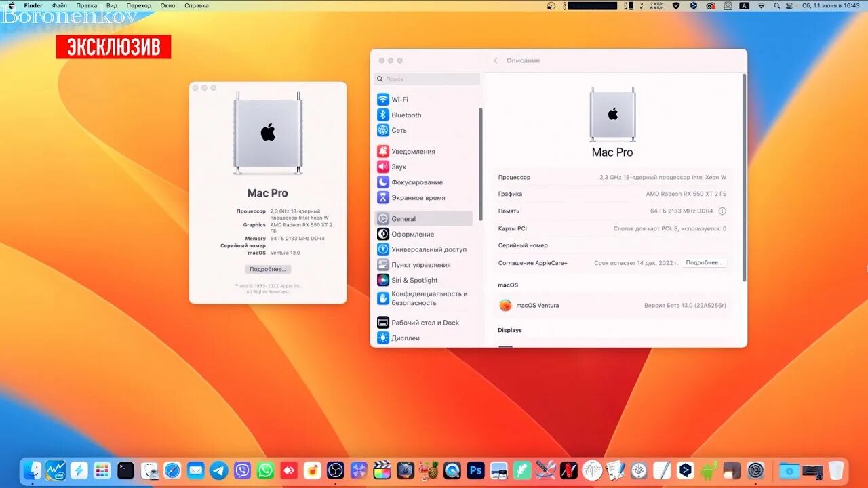Image resolution: width=868 pixels, height=488 pixels.
Task: Open Terminal from the Dock
Action: tap(125, 470)
